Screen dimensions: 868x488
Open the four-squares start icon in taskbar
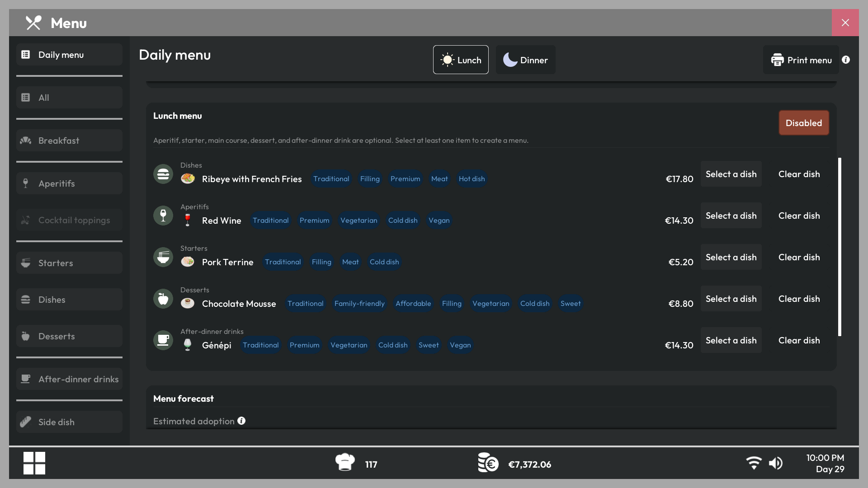[x=34, y=463]
